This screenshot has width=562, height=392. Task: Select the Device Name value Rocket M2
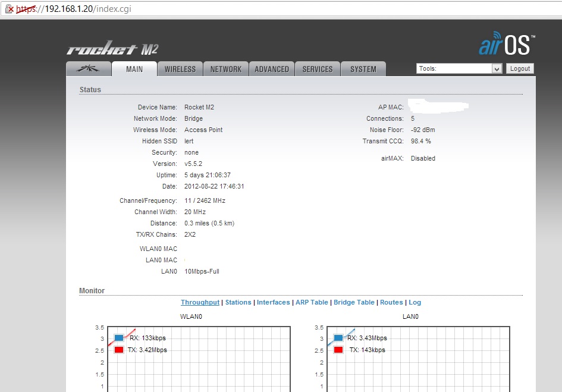pyautogui.click(x=199, y=107)
